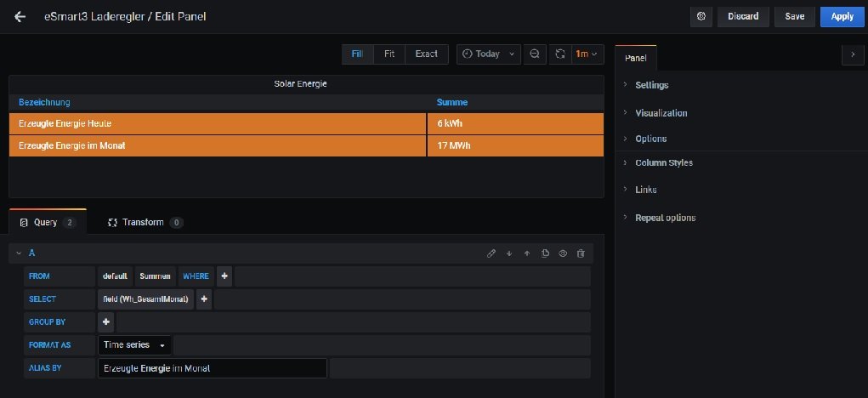Viewport: 868px width, 398px height.
Task: Open the Format As Time series dropdown
Action: pos(134,344)
